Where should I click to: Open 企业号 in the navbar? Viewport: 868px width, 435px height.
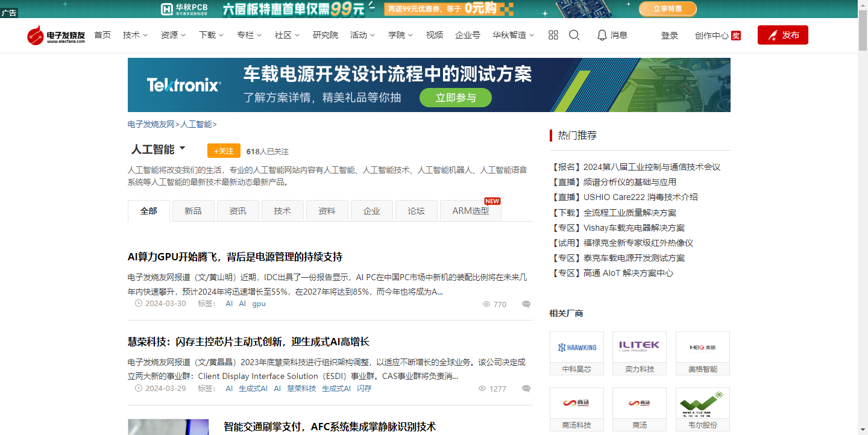pos(467,35)
